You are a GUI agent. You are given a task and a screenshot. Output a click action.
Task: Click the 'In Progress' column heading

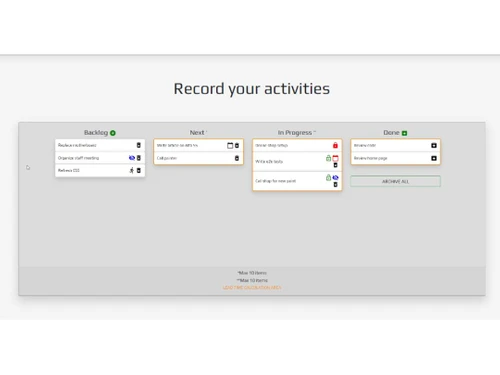295,133
